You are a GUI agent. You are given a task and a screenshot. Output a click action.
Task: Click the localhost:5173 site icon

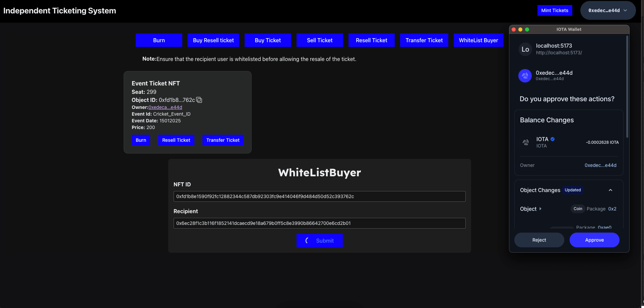pos(525,49)
